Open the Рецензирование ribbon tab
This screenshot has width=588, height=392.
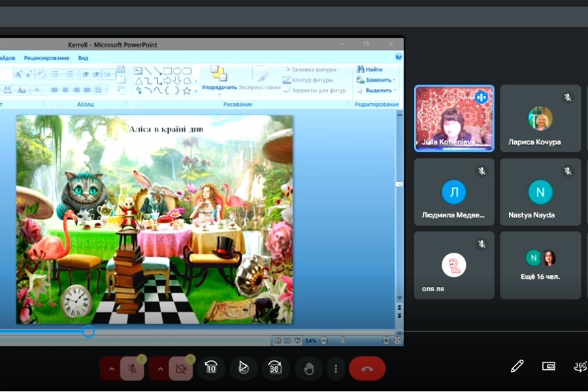coord(46,58)
